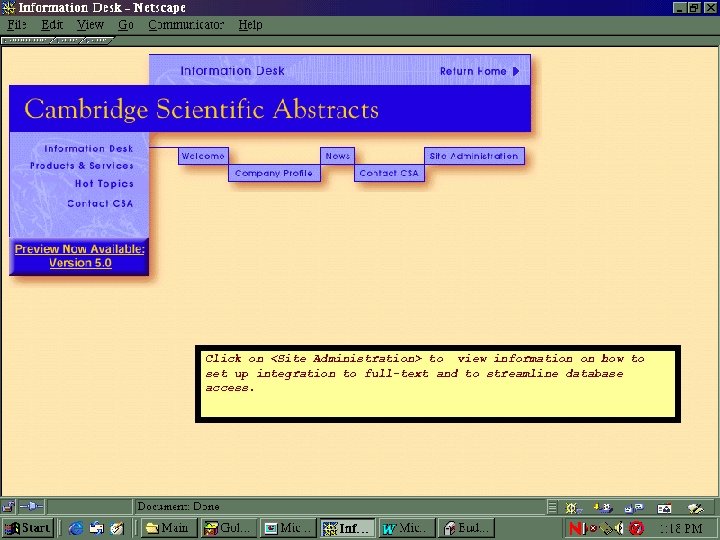Viewport: 720px width, 540px height.
Task: Switch to the Bud... taskbar window
Action: (x=467, y=528)
